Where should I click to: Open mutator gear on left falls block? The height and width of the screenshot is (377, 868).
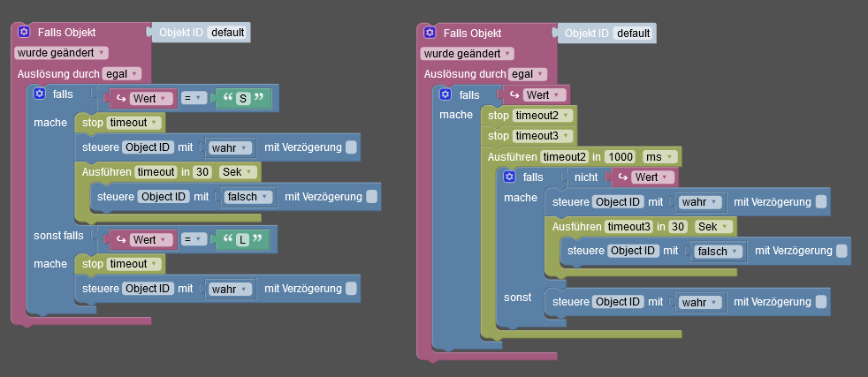(40, 94)
